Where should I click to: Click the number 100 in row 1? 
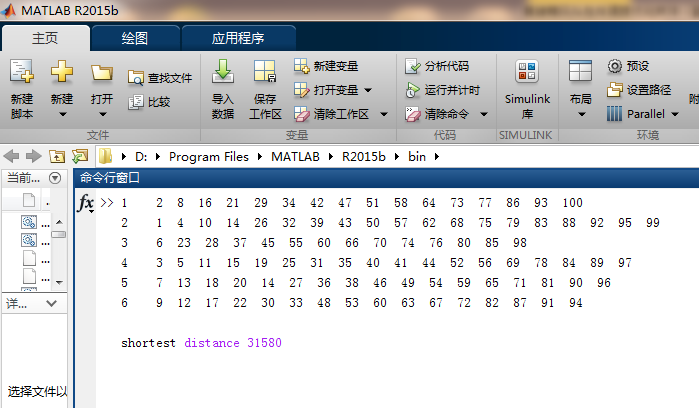tap(572, 203)
